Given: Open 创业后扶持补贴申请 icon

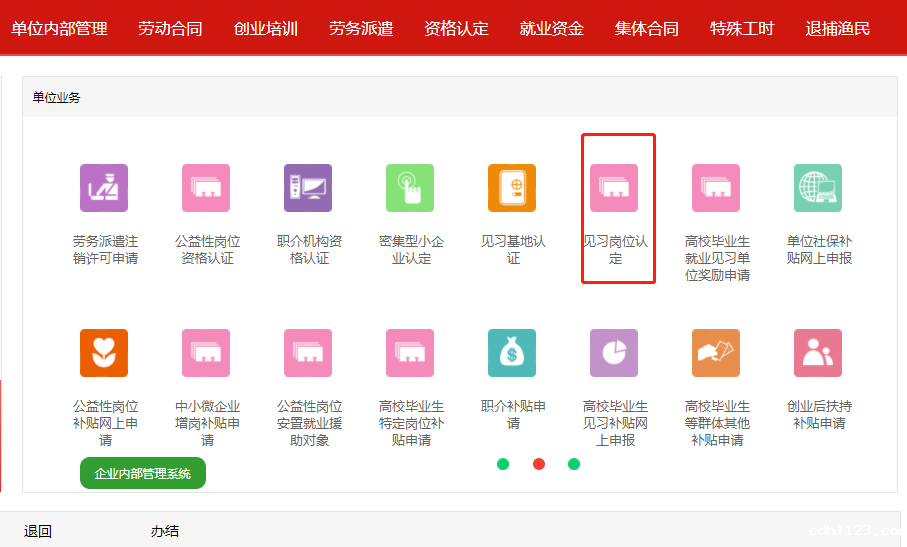Looking at the screenshot, I should [x=818, y=353].
